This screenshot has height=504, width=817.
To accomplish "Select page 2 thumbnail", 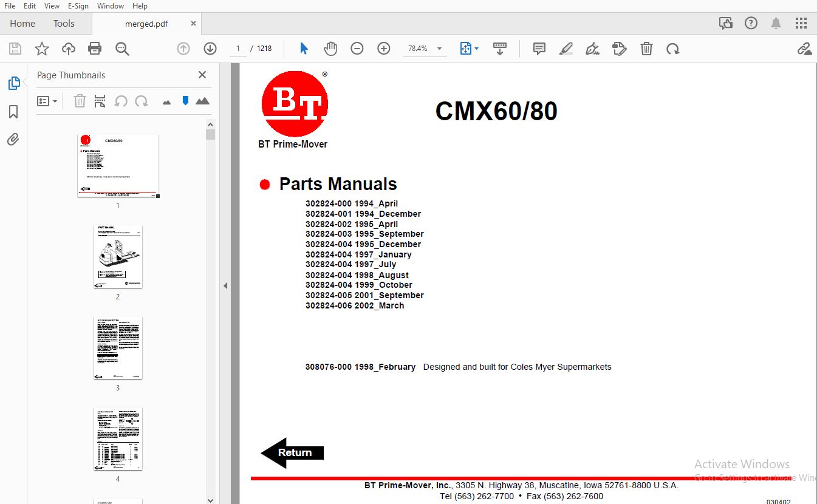I will pos(118,256).
